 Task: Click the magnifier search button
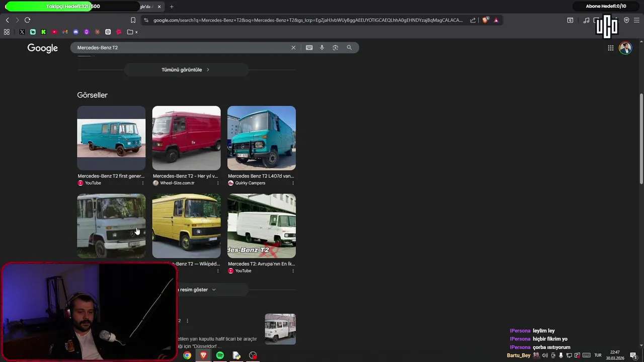(x=349, y=47)
